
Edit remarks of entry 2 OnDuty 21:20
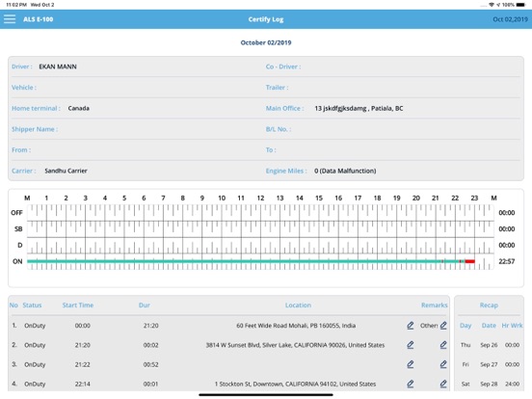[x=443, y=345]
